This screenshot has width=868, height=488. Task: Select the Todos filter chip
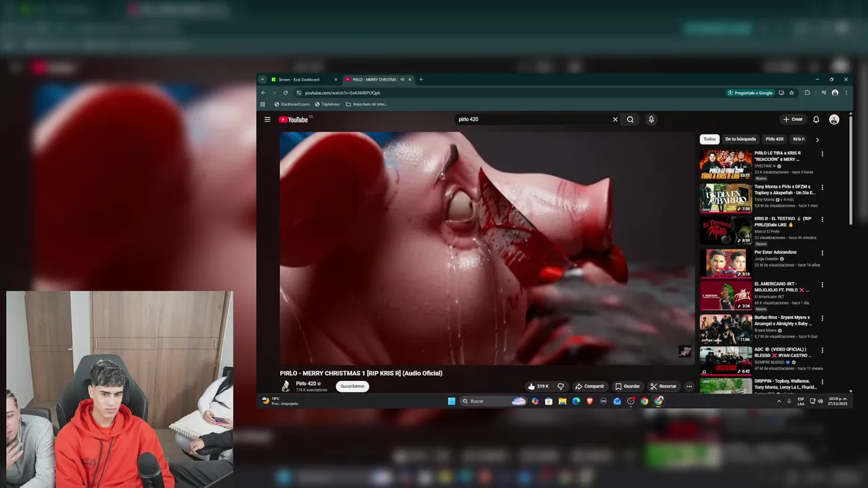click(709, 139)
